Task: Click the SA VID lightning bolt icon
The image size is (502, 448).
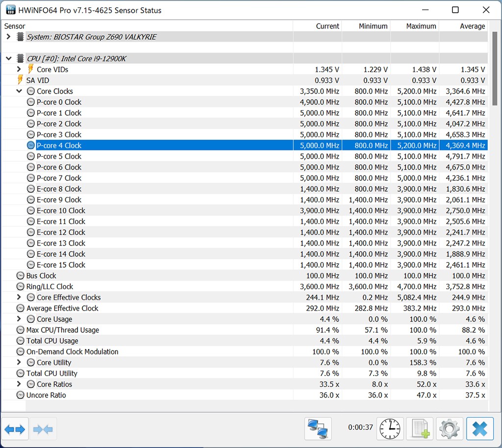Action: point(20,80)
